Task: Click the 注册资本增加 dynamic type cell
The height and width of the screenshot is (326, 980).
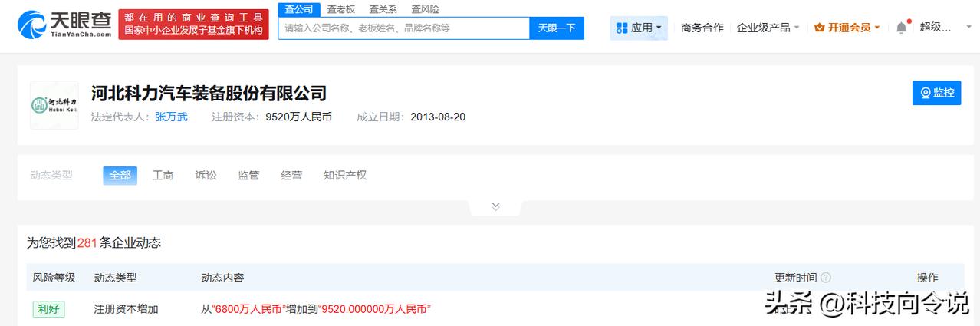Action: (126, 309)
